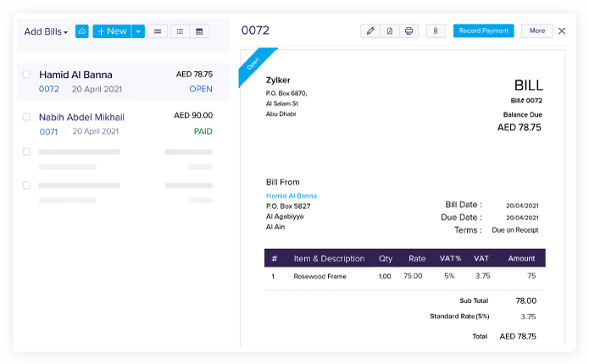Image resolution: width=589 pixels, height=364 pixels.
Task: Click the + New bill button
Action: tap(112, 31)
